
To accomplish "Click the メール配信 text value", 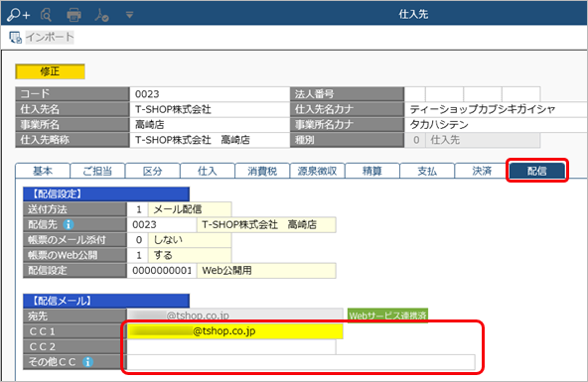I will tap(178, 209).
